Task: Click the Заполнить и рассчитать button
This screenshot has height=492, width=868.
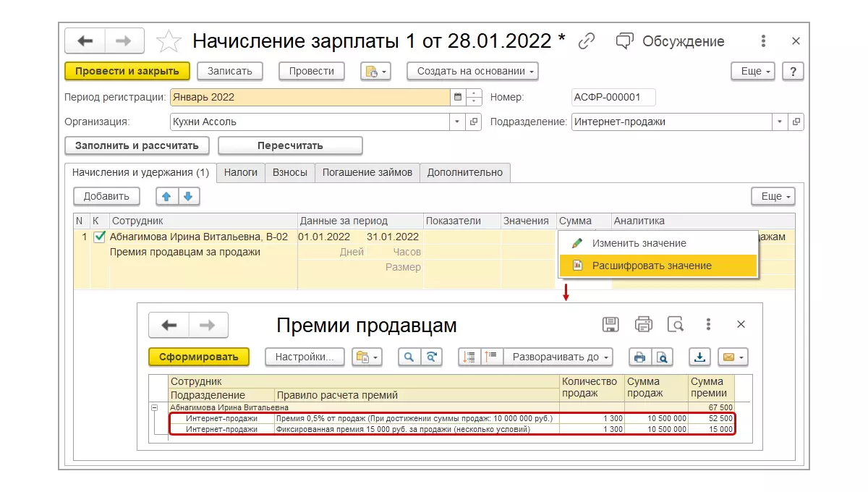Action: tap(137, 145)
